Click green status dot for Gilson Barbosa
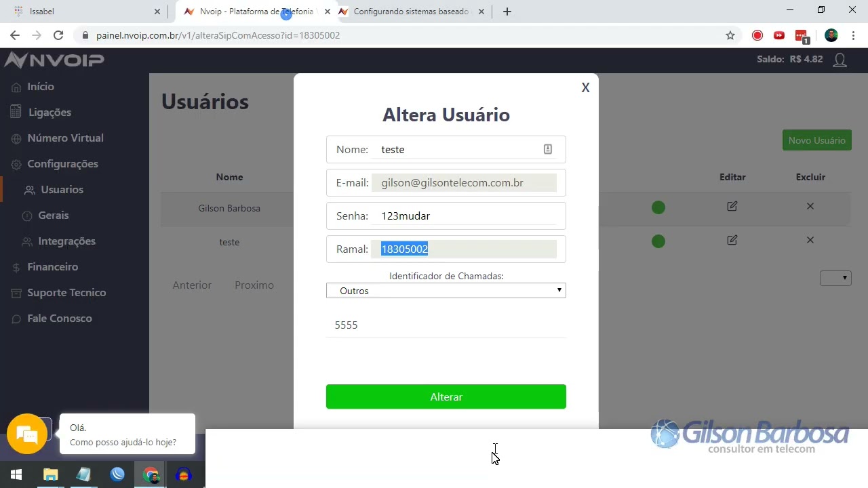The height and width of the screenshot is (488, 868). click(x=658, y=207)
